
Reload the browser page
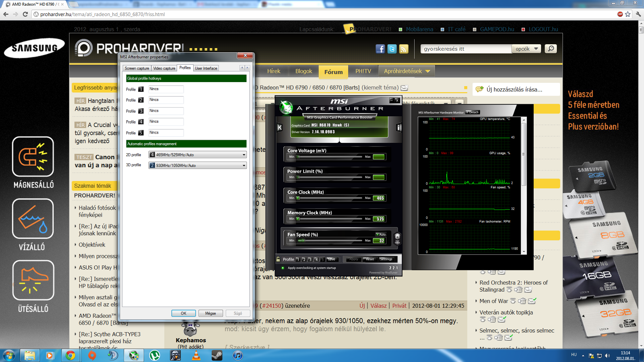[25, 14]
